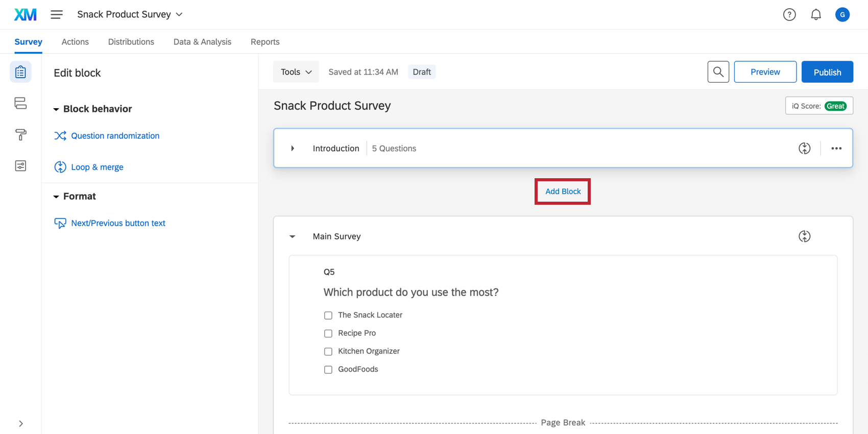868x434 pixels.
Task: Switch to the Distributions tab
Action: pyautogui.click(x=131, y=42)
